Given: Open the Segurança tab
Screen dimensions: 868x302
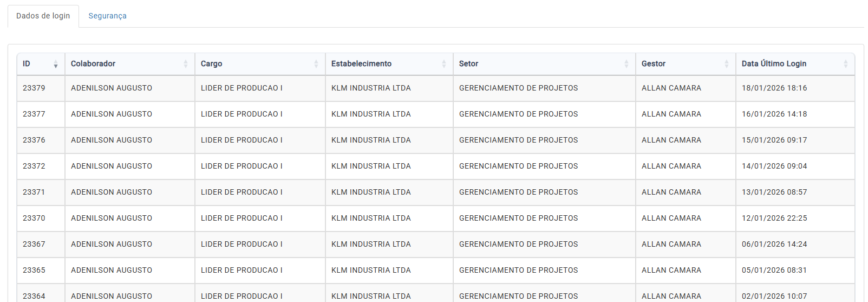Looking at the screenshot, I should coord(107,16).
